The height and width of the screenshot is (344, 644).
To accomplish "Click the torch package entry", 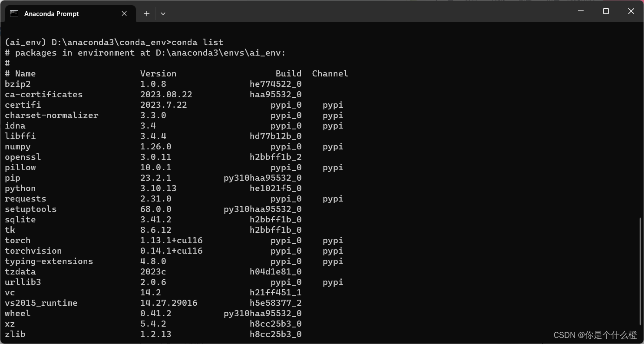I will pyautogui.click(x=17, y=240).
